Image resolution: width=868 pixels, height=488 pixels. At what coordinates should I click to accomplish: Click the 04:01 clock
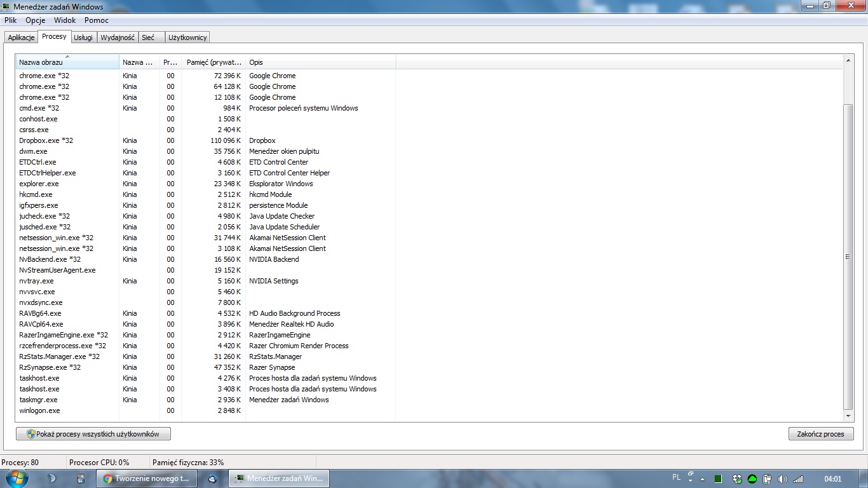point(832,479)
